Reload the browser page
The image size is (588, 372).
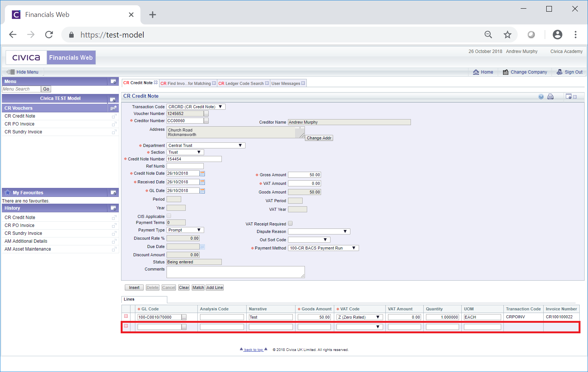(49, 35)
